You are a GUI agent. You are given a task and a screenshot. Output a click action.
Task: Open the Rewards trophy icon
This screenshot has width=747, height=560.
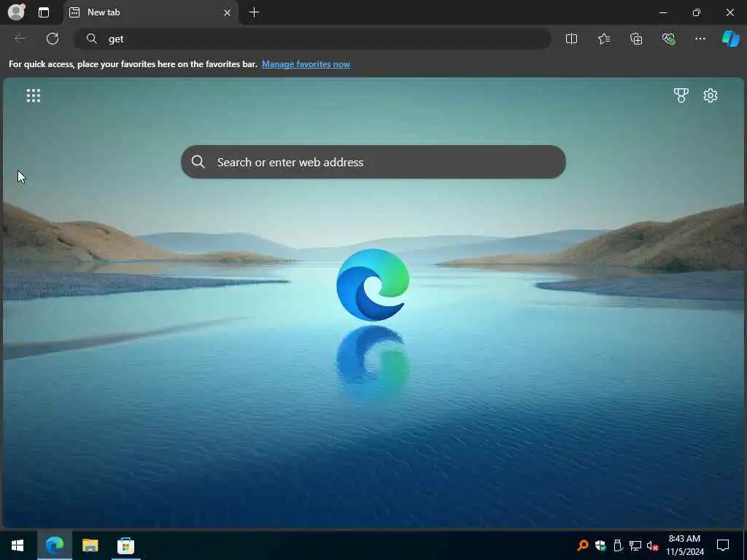(x=681, y=96)
